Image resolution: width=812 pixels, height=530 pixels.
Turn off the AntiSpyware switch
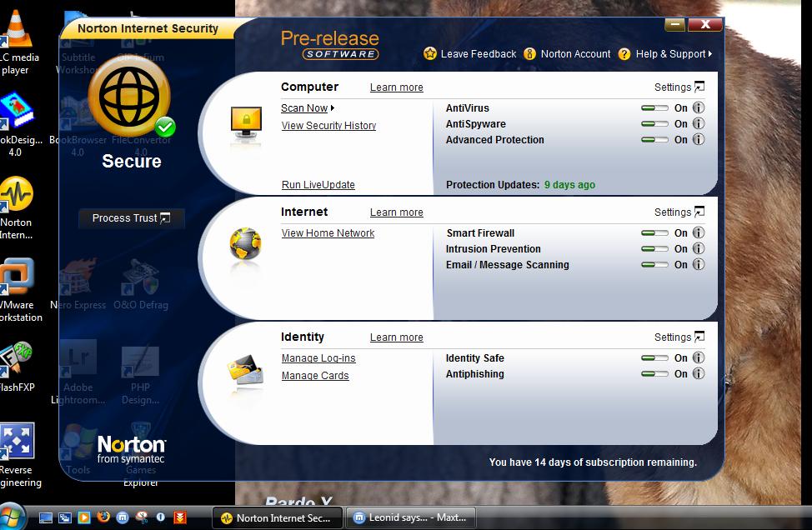[654, 124]
